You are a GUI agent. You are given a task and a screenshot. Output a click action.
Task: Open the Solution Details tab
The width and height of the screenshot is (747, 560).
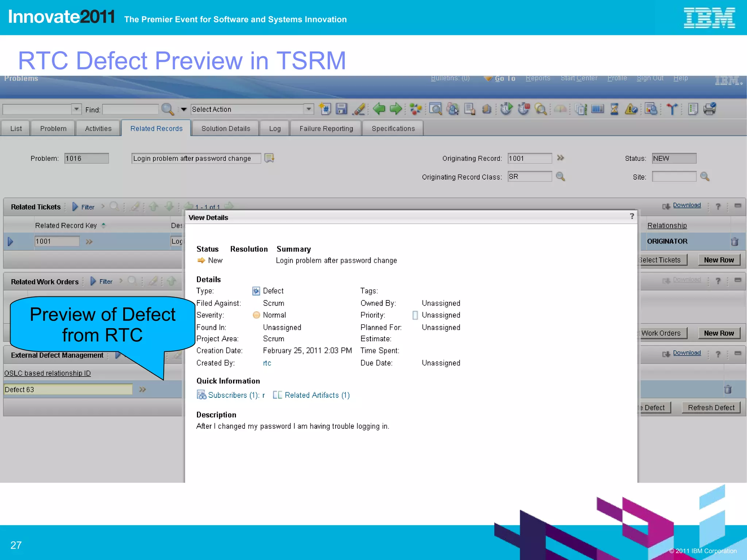[226, 128]
